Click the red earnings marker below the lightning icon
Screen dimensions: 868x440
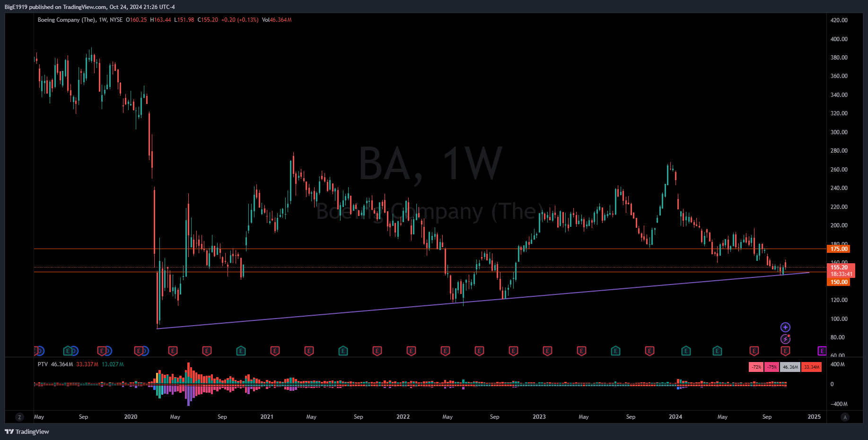click(785, 351)
